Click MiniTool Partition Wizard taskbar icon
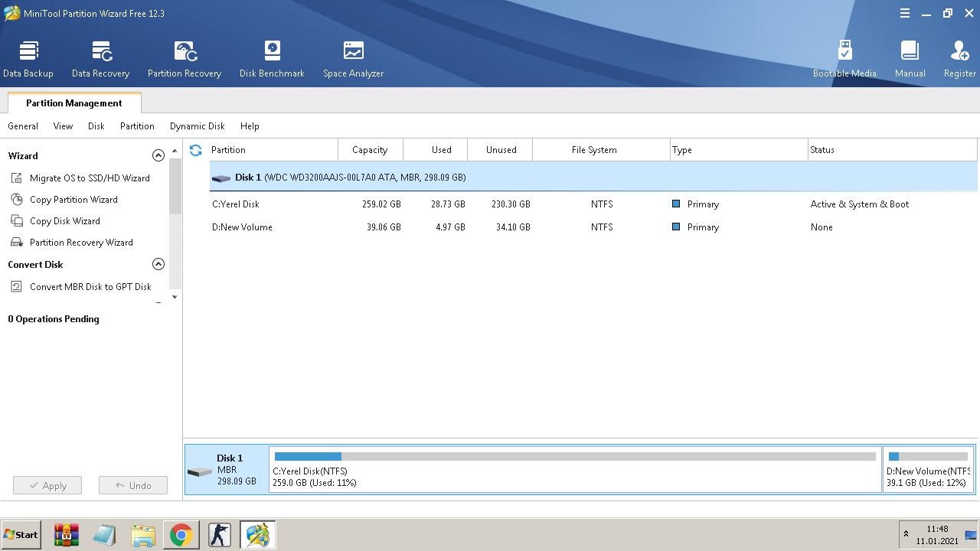 click(258, 535)
